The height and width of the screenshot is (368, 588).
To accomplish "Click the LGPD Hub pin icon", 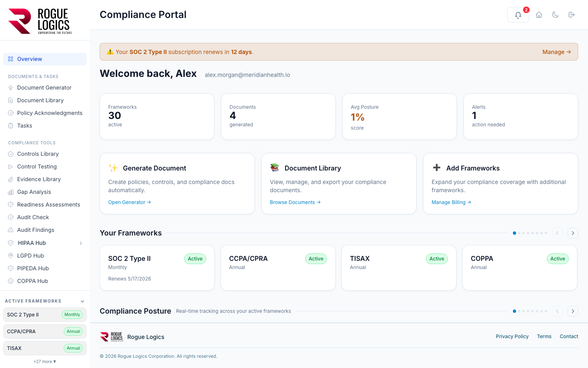I will tap(11, 256).
